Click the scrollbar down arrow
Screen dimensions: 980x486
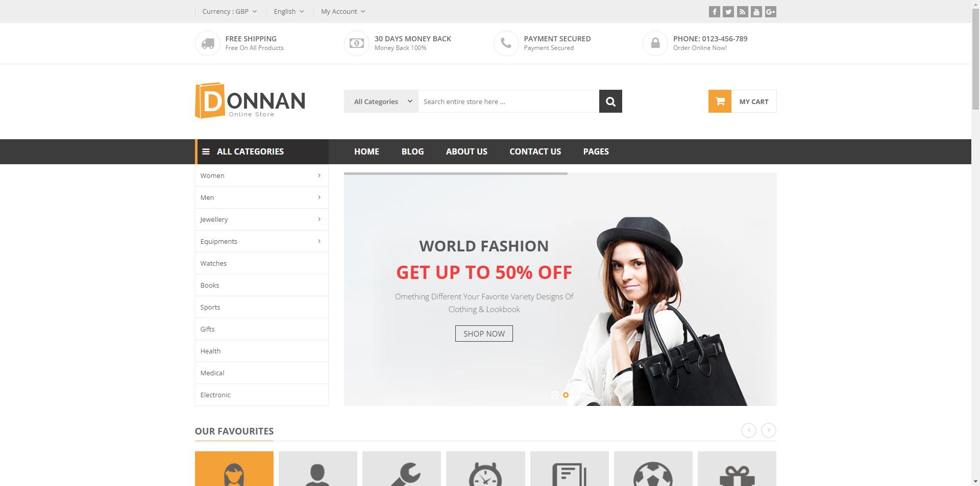point(975,482)
